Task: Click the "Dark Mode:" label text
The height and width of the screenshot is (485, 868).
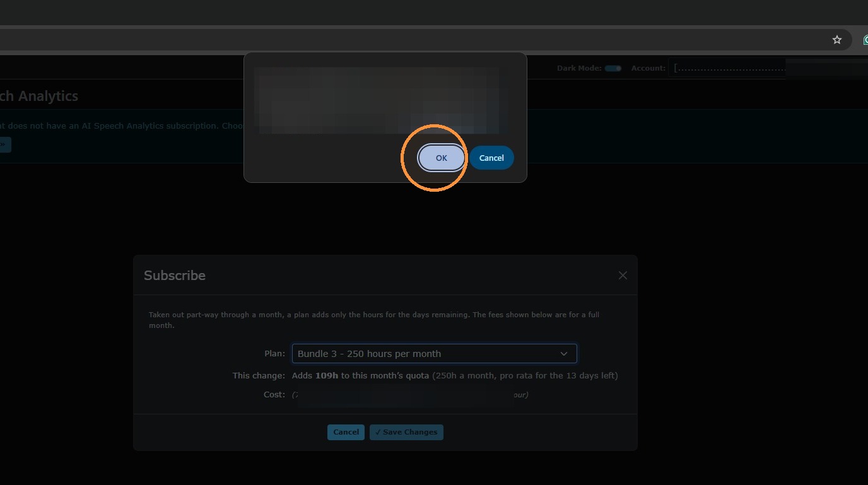Action: (x=579, y=68)
